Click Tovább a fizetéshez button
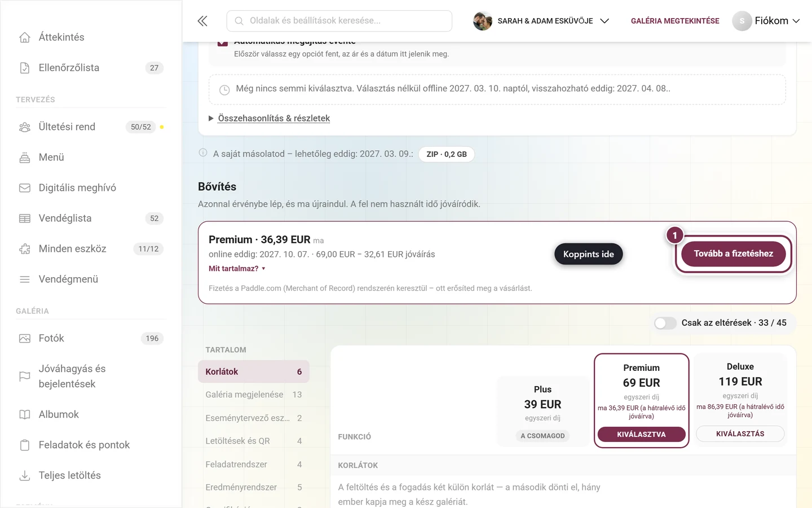 [x=734, y=254]
